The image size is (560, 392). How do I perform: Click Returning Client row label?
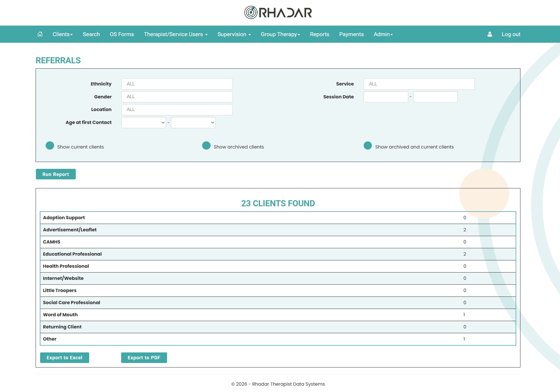point(62,327)
